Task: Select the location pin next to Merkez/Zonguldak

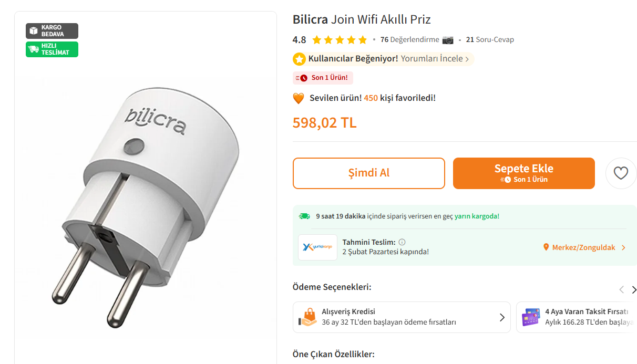Action: (546, 247)
